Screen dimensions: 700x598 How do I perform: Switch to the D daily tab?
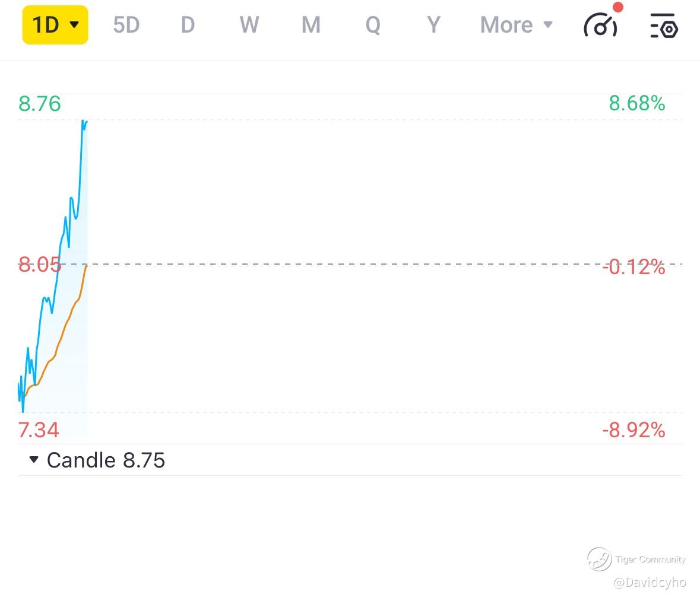(x=188, y=25)
